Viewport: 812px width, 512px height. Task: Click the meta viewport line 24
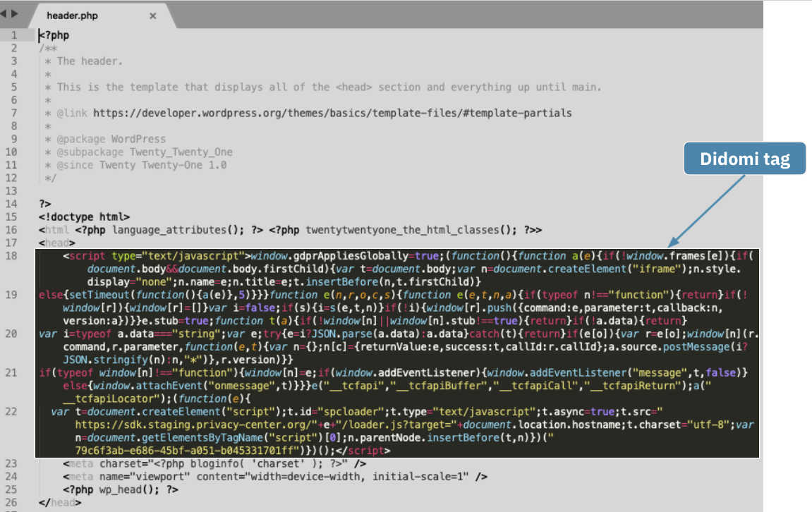coord(275,477)
